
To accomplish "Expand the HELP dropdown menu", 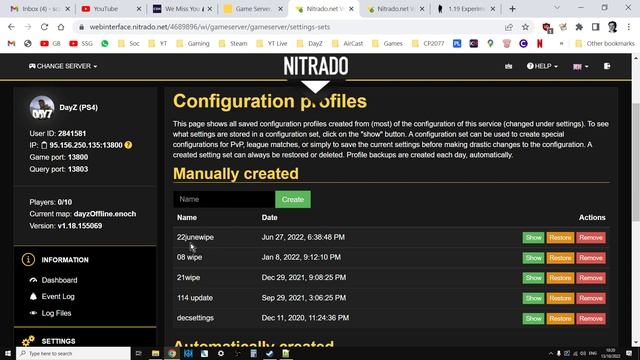I will point(542,66).
